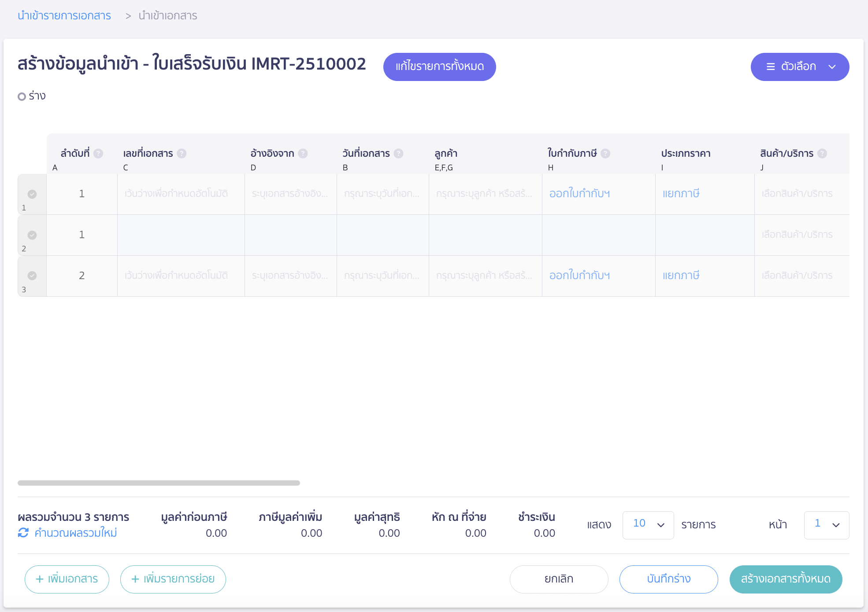Select the checkmark for table row 3
868x612 pixels.
(31, 275)
